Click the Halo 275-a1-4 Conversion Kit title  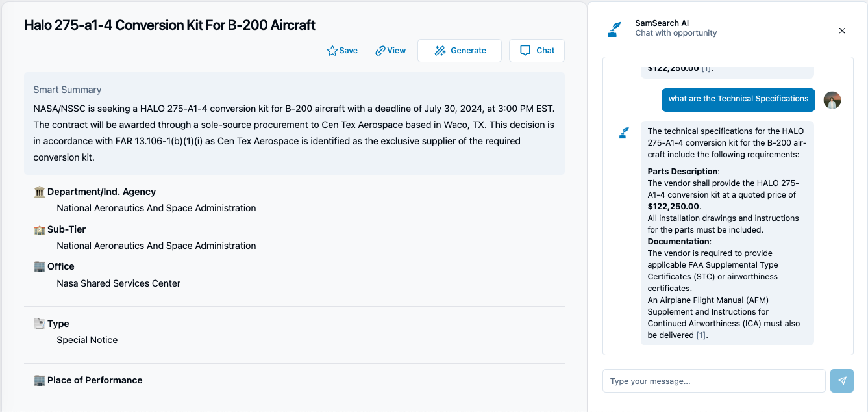[169, 25]
